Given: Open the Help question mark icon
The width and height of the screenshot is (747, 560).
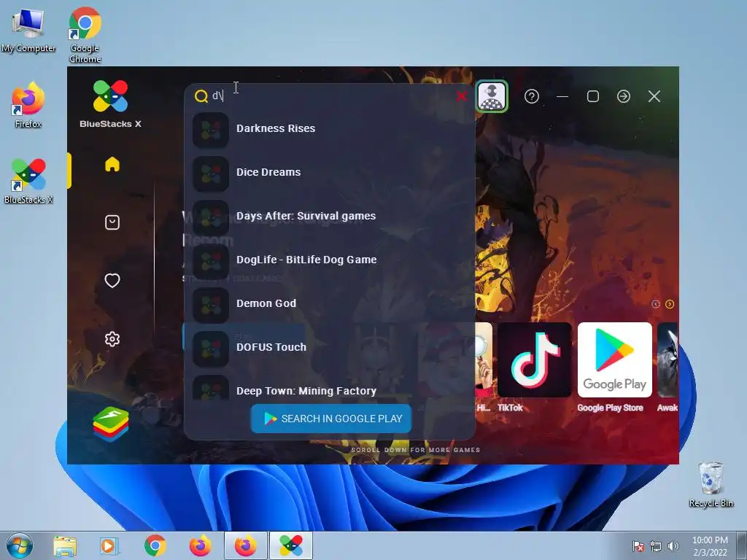Looking at the screenshot, I should pos(532,96).
